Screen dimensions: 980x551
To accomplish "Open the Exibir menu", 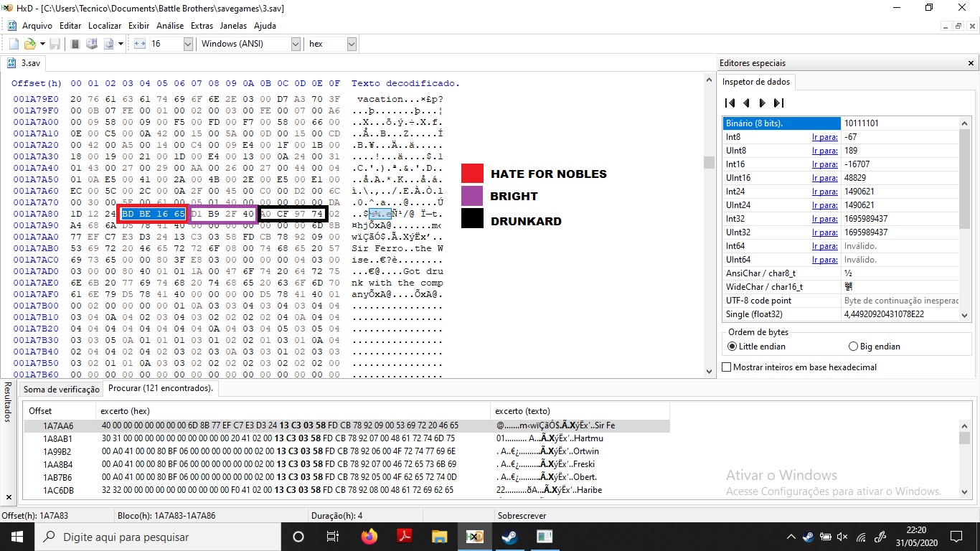I will [x=139, y=25].
